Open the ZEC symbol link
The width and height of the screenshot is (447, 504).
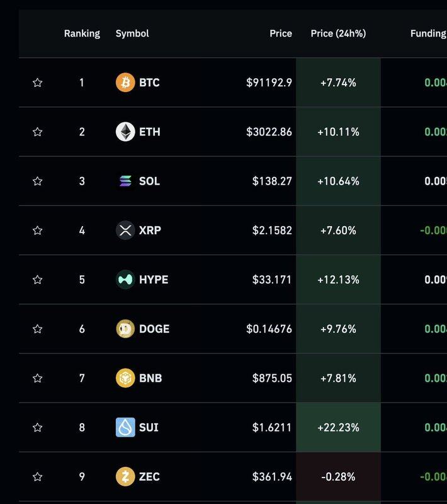point(149,477)
